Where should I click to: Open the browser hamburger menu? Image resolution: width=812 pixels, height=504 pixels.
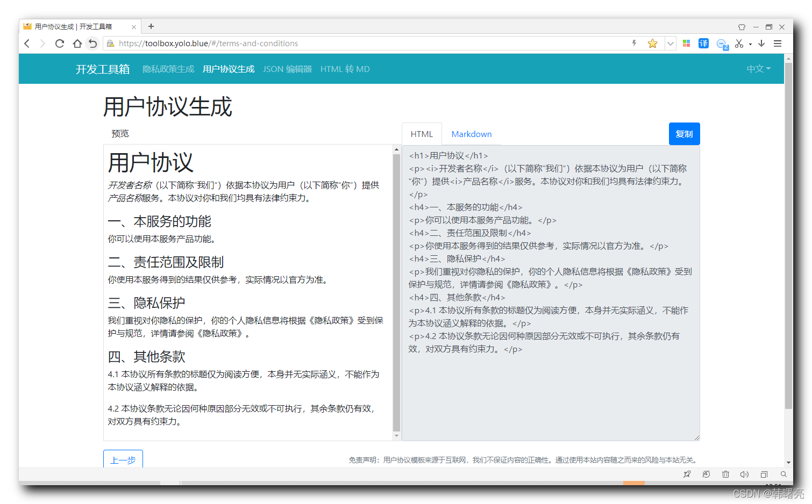778,44
